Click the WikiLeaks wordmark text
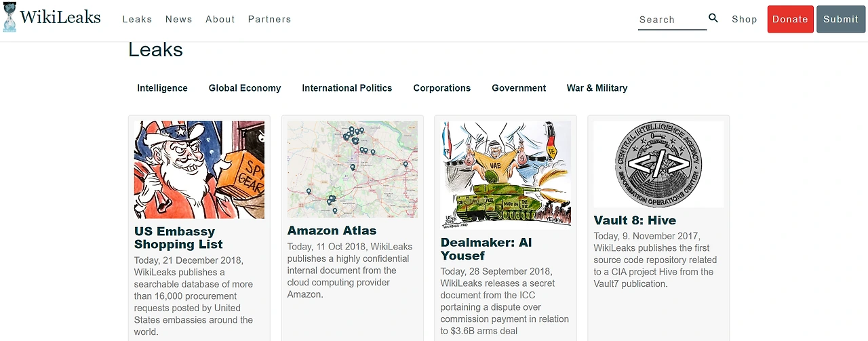The width and height of the screenshot is (868, 341). point(60,17)
